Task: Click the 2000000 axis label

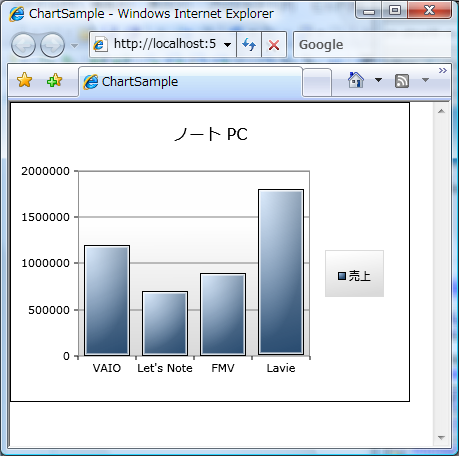Action: (46, 171)
